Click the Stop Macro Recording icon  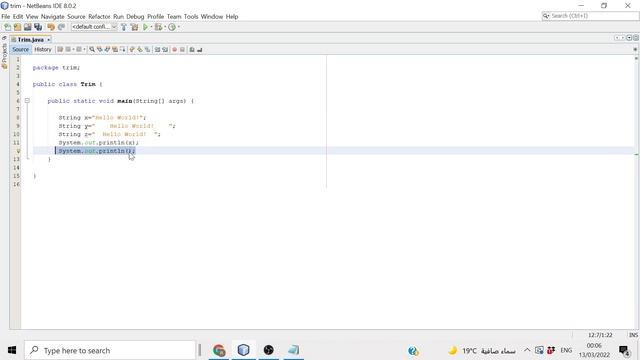point(182,49)
